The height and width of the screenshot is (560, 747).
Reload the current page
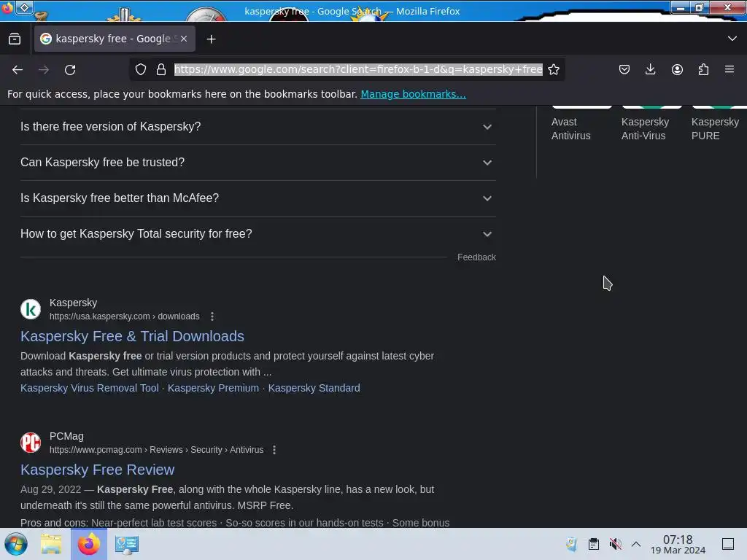[x=70, y=70]
